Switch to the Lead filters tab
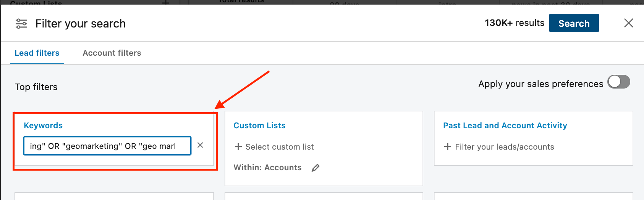644x200 pixels. [x=37, y=53]
